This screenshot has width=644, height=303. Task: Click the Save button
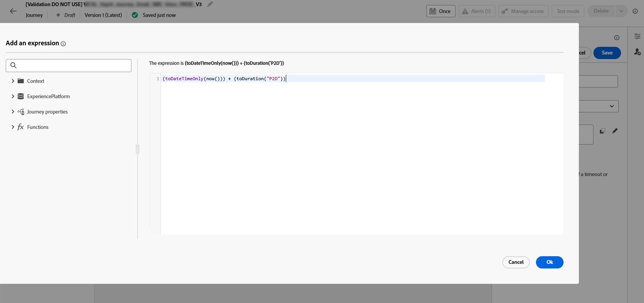[607, 53]
